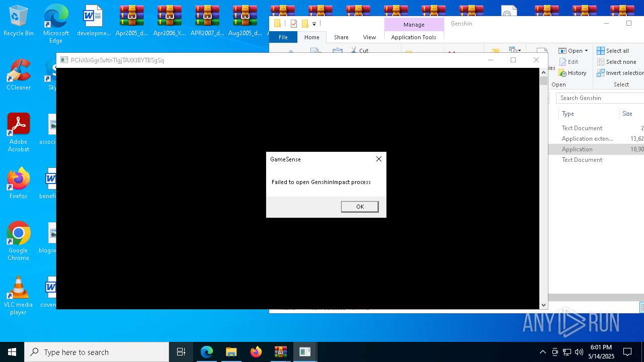Open the notification center
Screen dimensions: 644x362
click(627, 352)
